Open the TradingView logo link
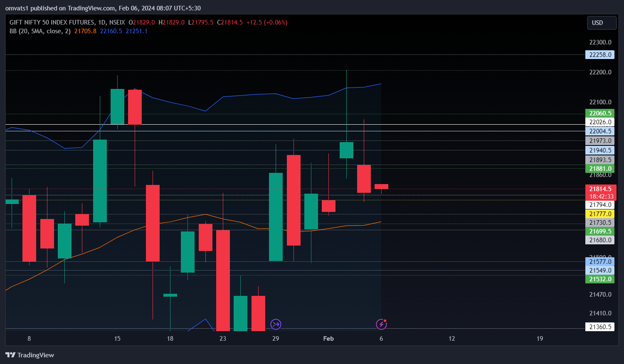 coord(30,355)
